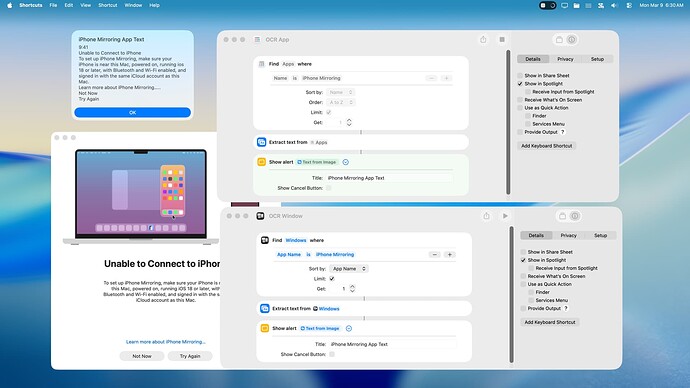Open Provide Output help in OCR Window editor

566,308
